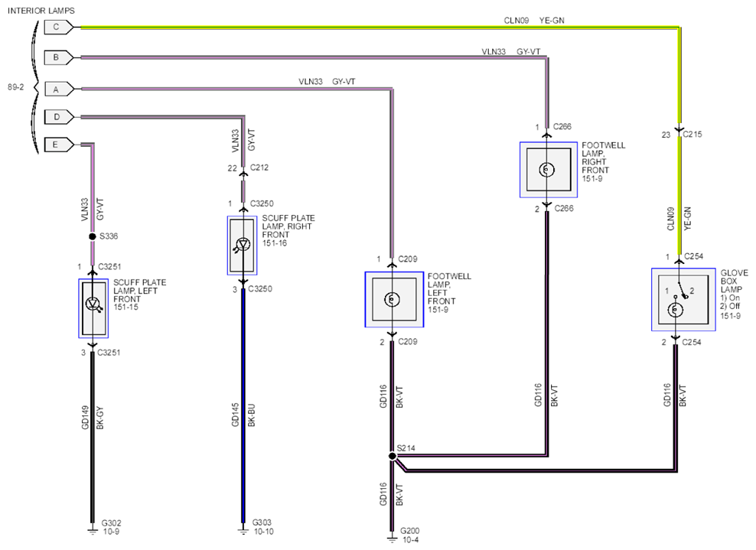Click the G200 ground symbol
The height and width of the screenshot is (550, 756).
point(392,537)
